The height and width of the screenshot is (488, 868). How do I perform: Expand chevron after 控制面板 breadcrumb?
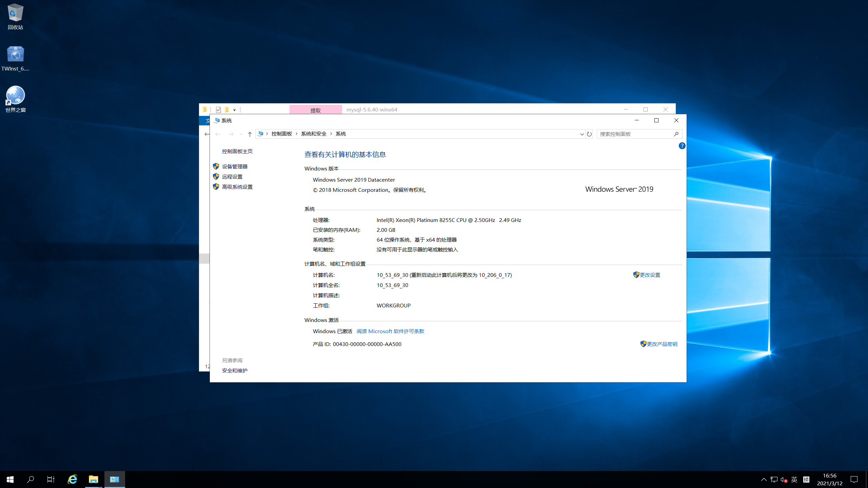pos(297,134)
